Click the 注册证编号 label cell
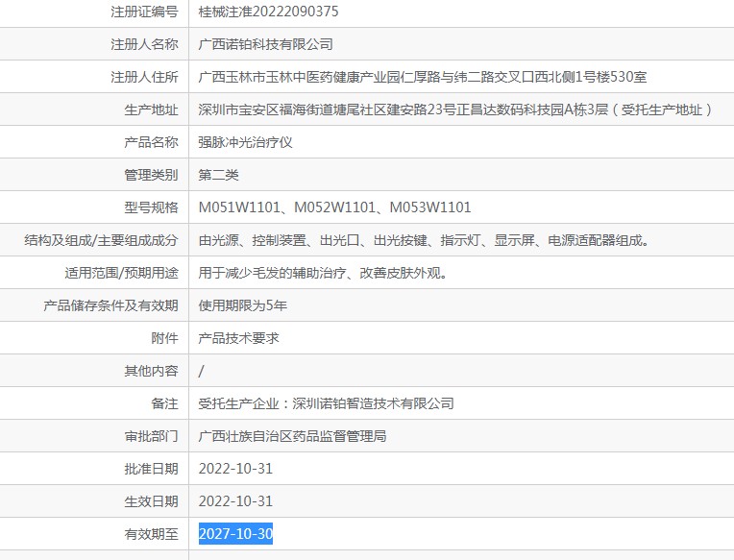 (145, 12)
